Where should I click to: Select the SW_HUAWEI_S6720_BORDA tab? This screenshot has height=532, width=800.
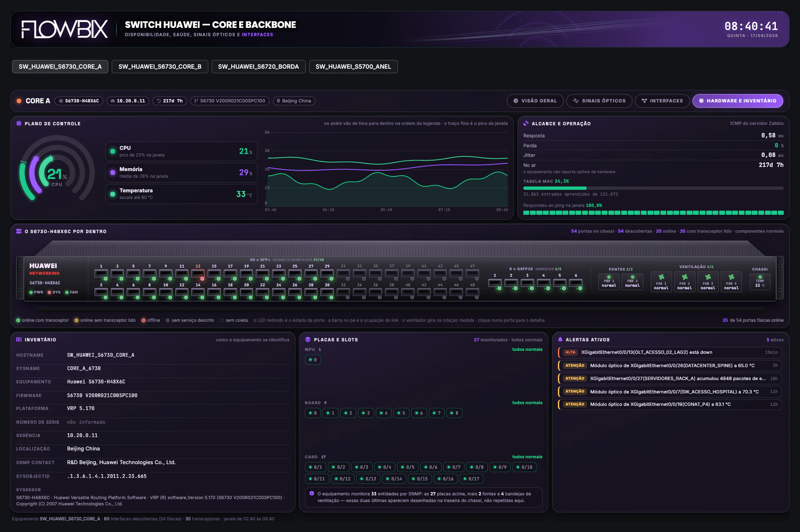pos(258,67)
